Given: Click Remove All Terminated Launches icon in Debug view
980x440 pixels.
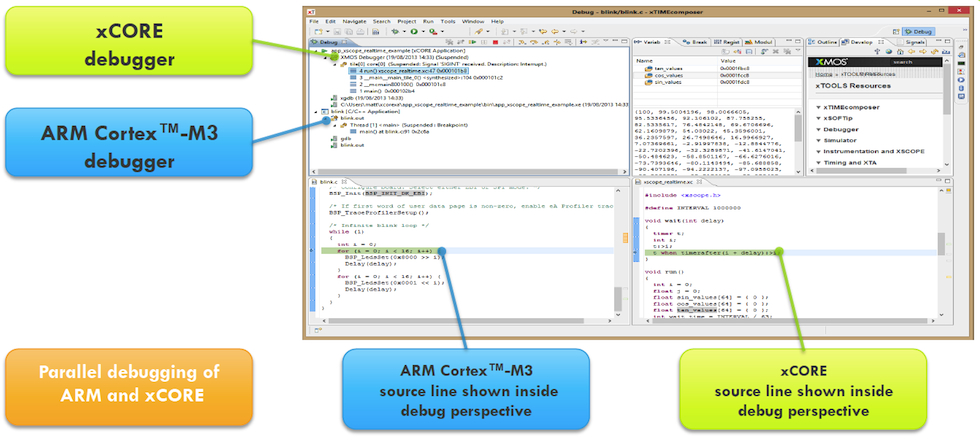Looking at the screenshot, I should click(449, 42).
